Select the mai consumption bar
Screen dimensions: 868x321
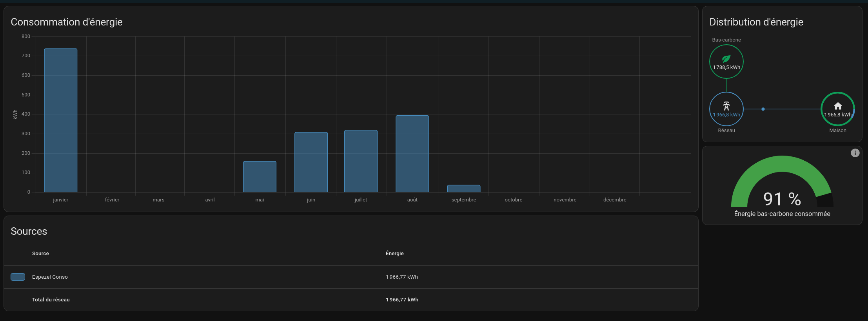pos(260,177)
